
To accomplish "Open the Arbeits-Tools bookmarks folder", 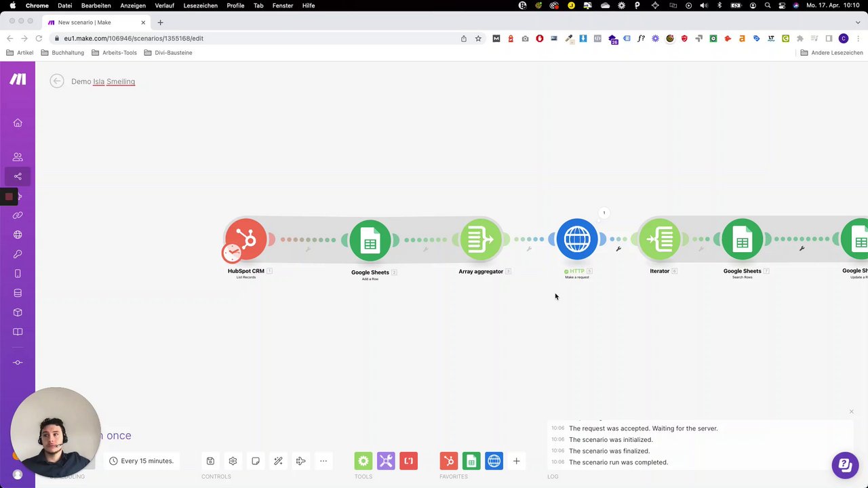I will (114, 53).
